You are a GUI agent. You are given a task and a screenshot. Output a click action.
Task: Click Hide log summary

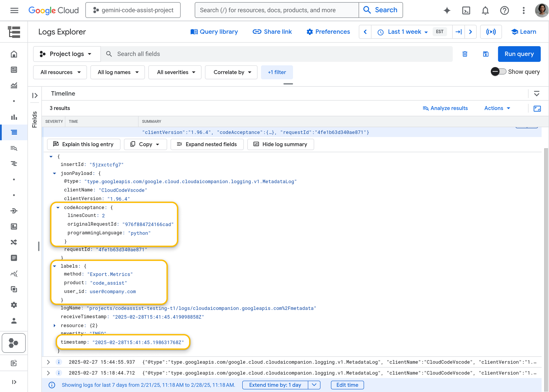280,144
